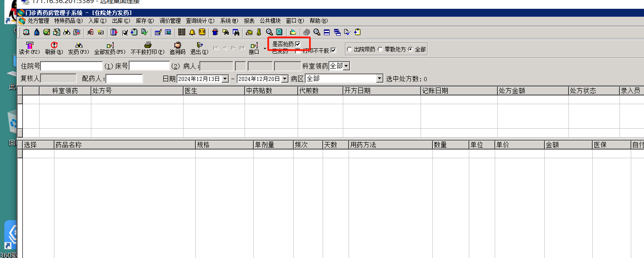Open the 帮助(H) menu

(319, 21)
